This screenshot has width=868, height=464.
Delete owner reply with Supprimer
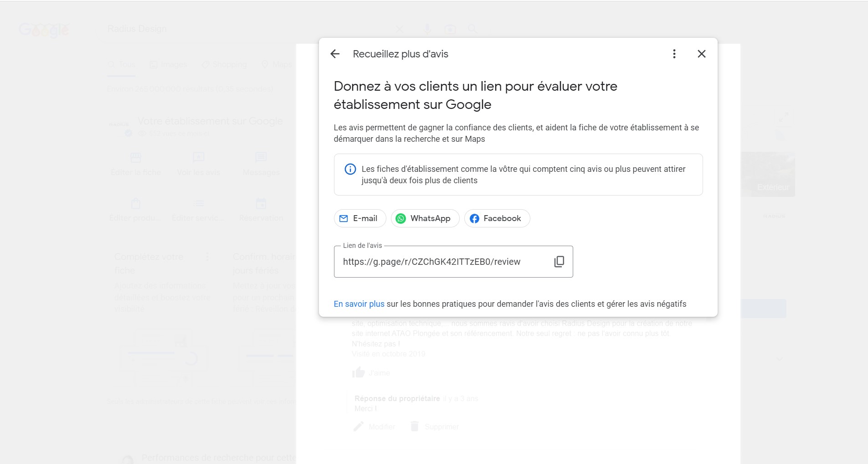(x=434, y=427)
